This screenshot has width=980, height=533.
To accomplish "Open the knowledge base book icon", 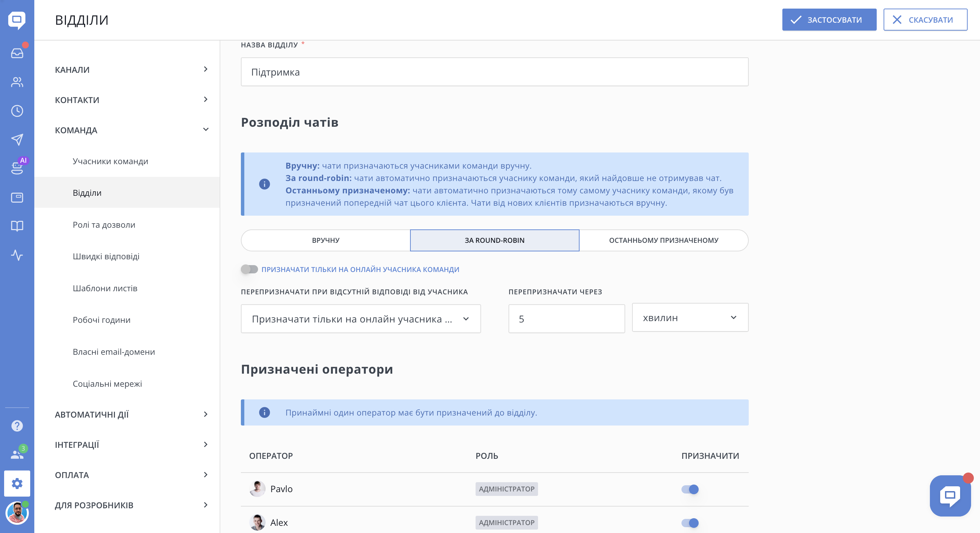I will (17, 226).
